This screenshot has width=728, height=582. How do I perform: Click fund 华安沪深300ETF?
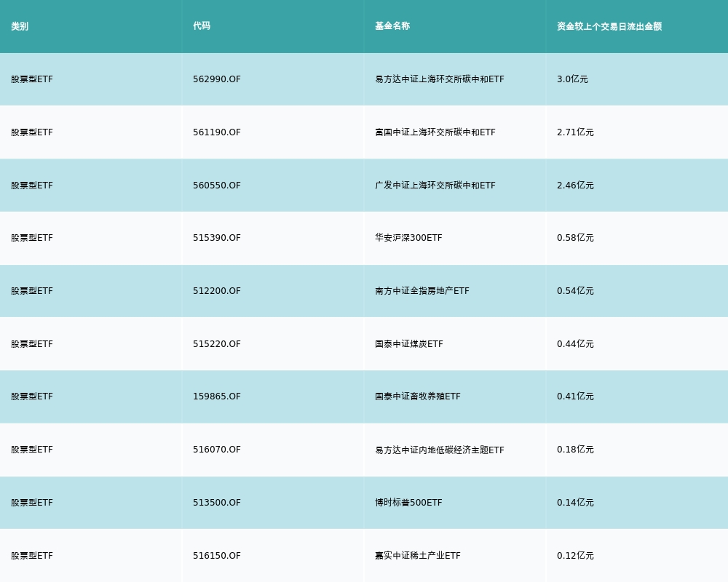click(x=408, y=238)
